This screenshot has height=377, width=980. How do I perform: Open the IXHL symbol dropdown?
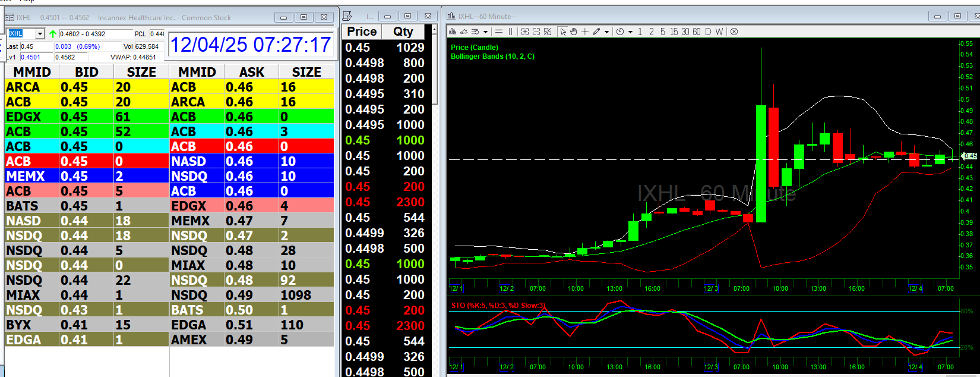40,34
